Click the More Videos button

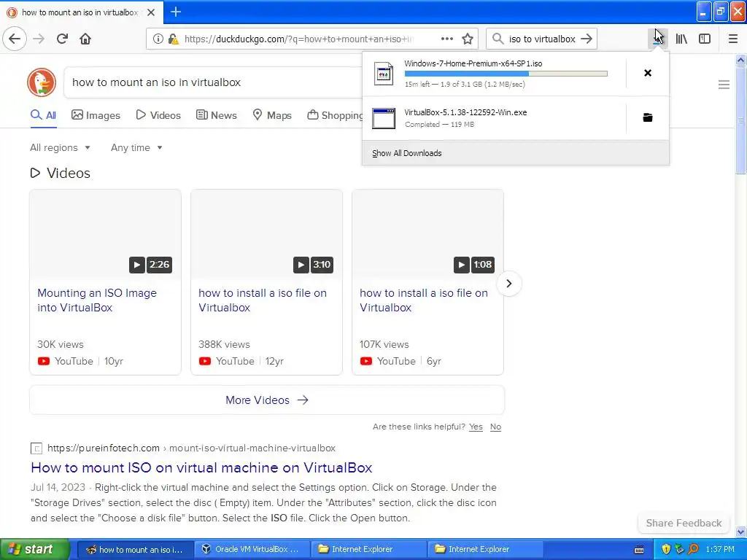(267, 400)
